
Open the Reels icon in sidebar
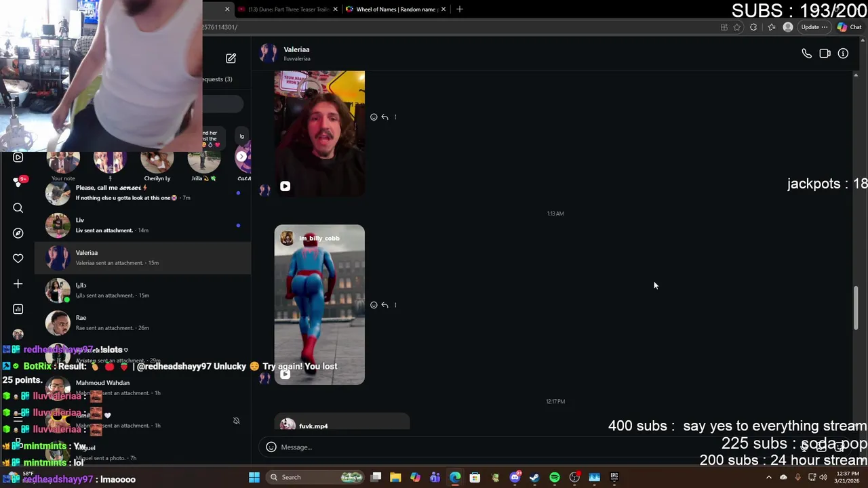18,157
